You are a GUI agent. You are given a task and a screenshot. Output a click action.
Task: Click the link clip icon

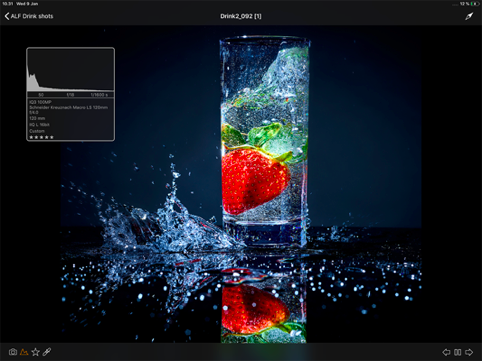click(x=47, y=352)
